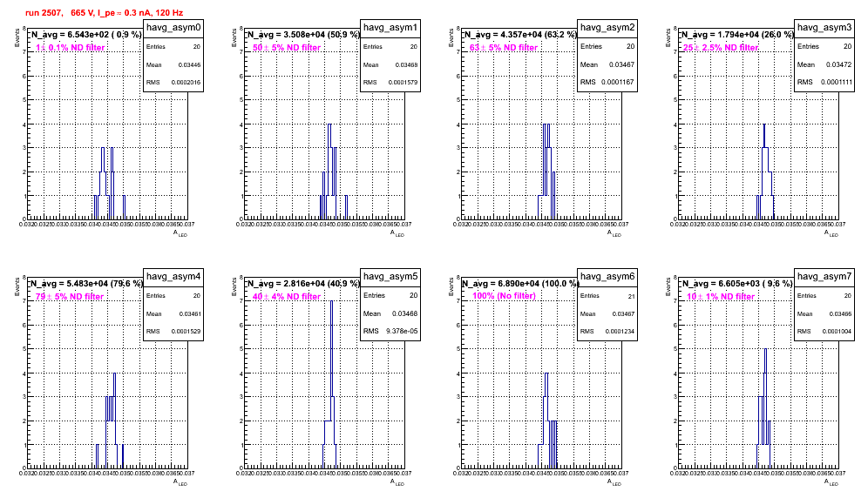Click the Events y-axis label of havg_asym6 plot
Viewport: 868px width, 498px height.
click(451, 286)
